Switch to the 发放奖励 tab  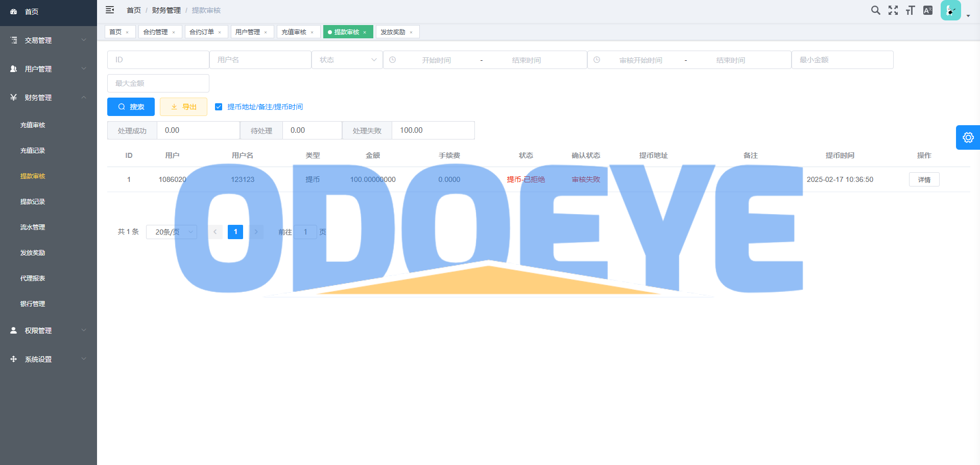coord(393,32)
